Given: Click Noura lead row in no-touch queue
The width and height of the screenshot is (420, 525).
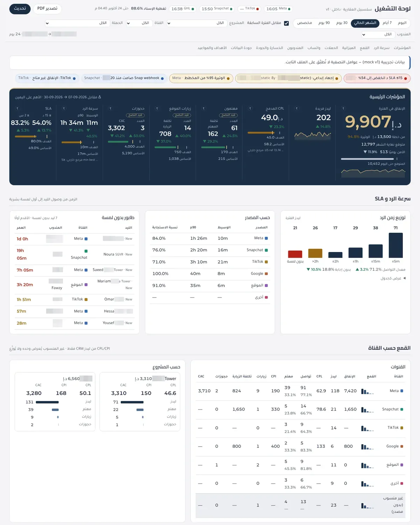Looking at the screenshot, I should click(75, 254).
